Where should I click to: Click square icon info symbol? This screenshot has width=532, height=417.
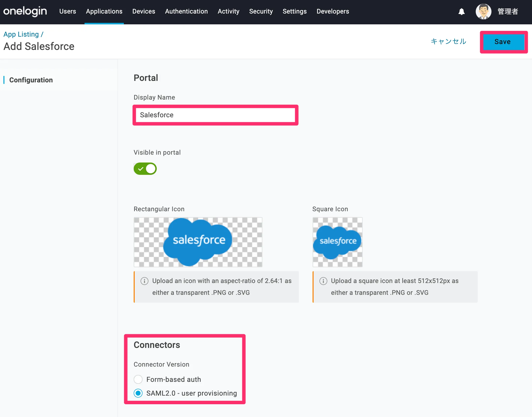[x=323, y=281]
